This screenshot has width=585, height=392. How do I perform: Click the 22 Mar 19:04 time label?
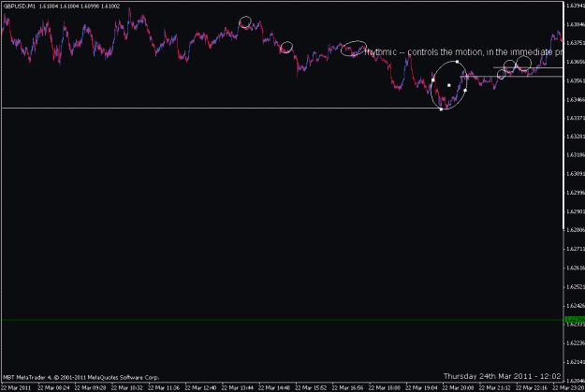click(421, 388)
